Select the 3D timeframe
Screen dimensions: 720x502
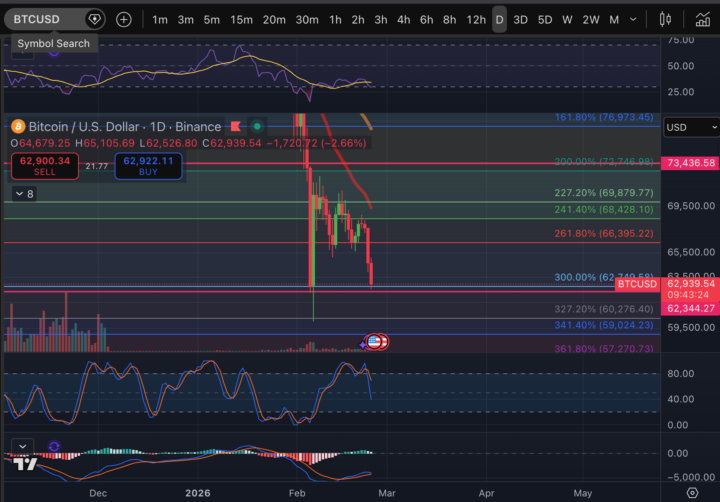click(x=520, y=20)
